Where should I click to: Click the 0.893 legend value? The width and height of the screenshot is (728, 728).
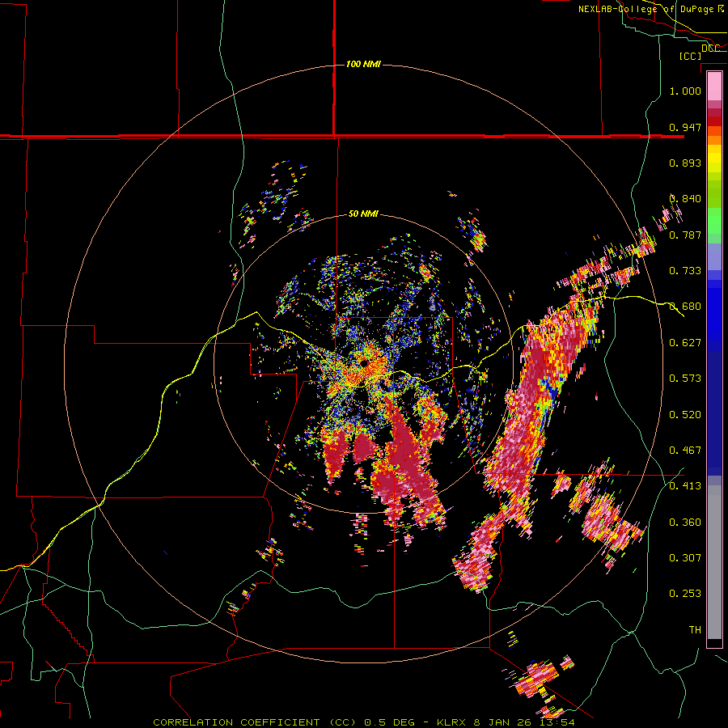pos(685,163)
